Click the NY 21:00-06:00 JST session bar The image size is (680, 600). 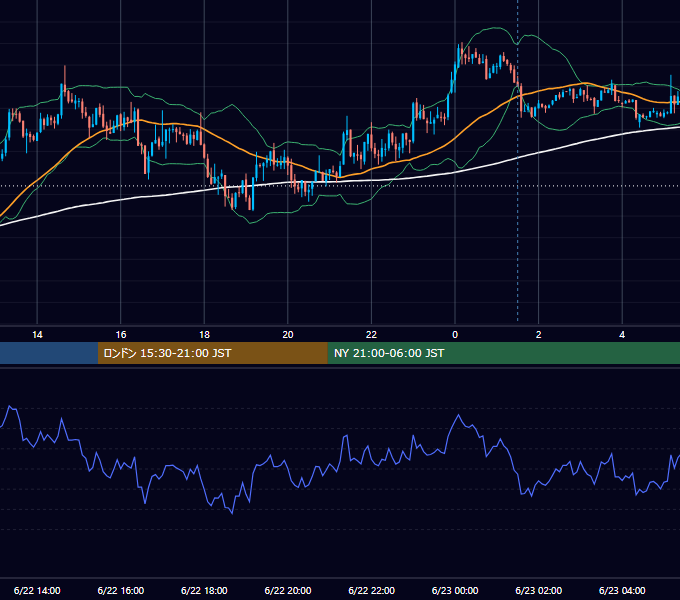[503, 353]
